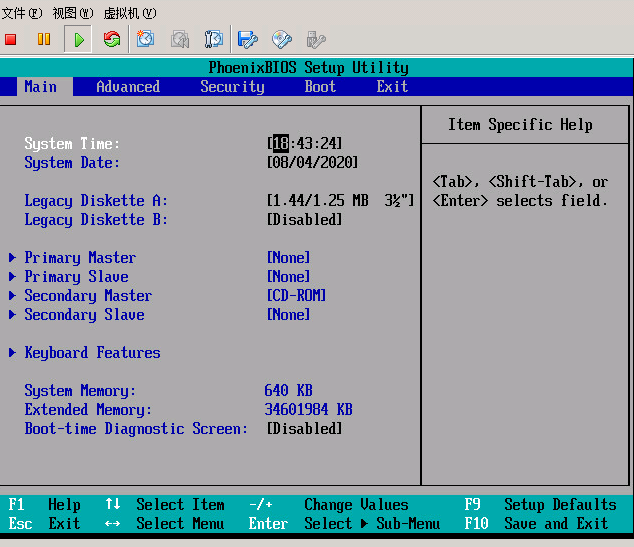Click the F10 Save and Exit hint
634x547 pixels.
click(537, 524)
